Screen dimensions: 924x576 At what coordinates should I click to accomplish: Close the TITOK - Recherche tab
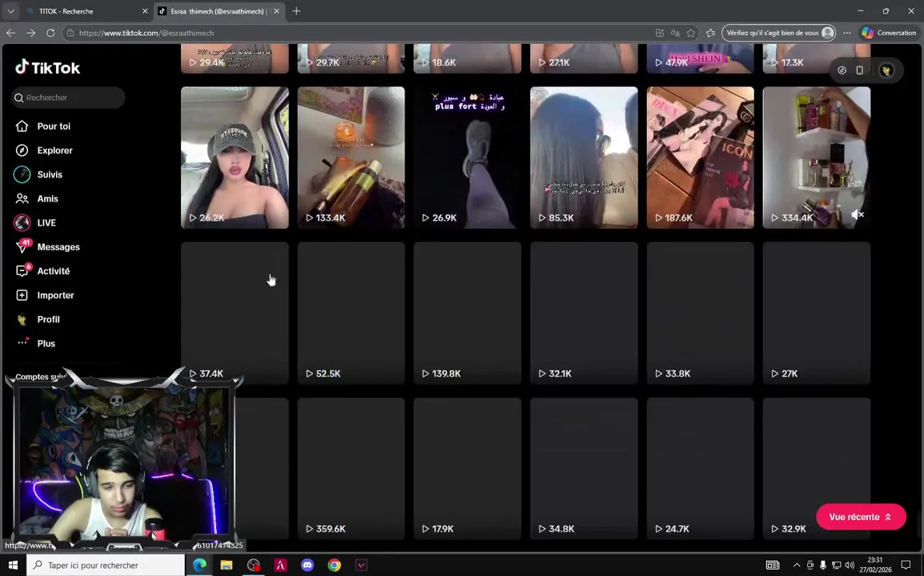145,11
